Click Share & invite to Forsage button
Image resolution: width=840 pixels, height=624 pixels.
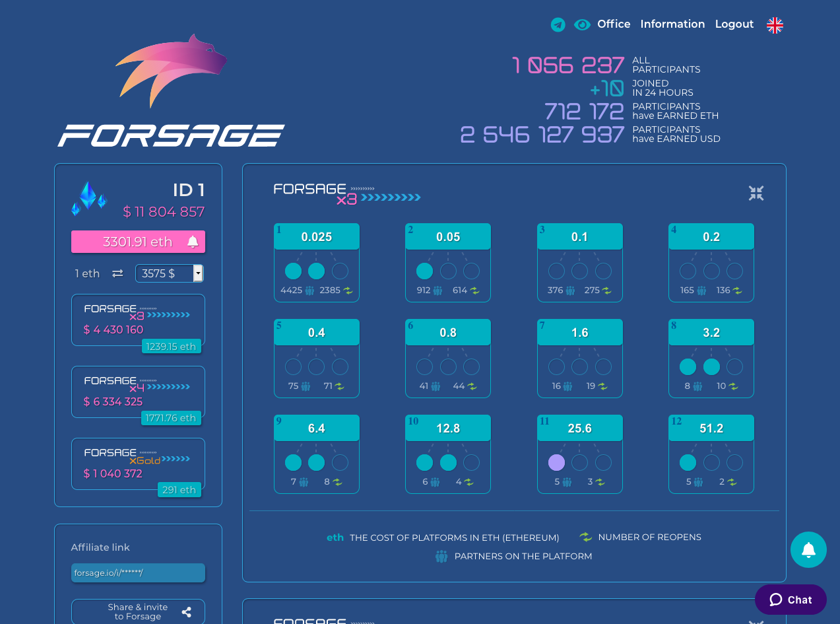coord(138,611)
